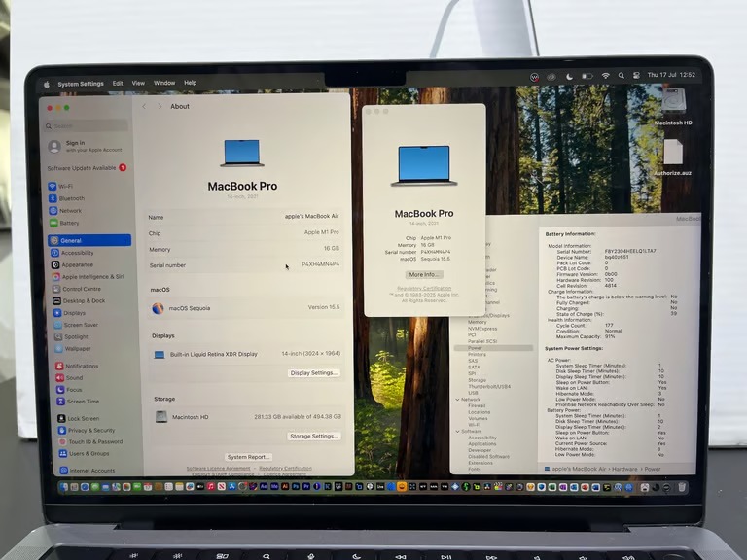
Task: Open Spotlight settings in sidebar
Action: tap(71, 336)
